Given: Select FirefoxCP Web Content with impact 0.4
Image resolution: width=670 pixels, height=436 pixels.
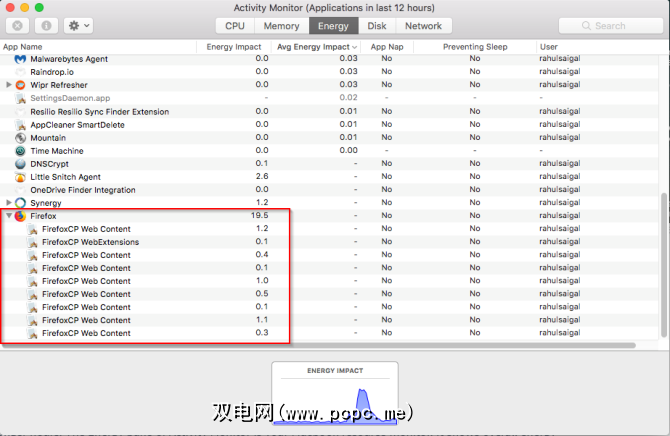Looking at the screenshot, I should coord(329,255).
